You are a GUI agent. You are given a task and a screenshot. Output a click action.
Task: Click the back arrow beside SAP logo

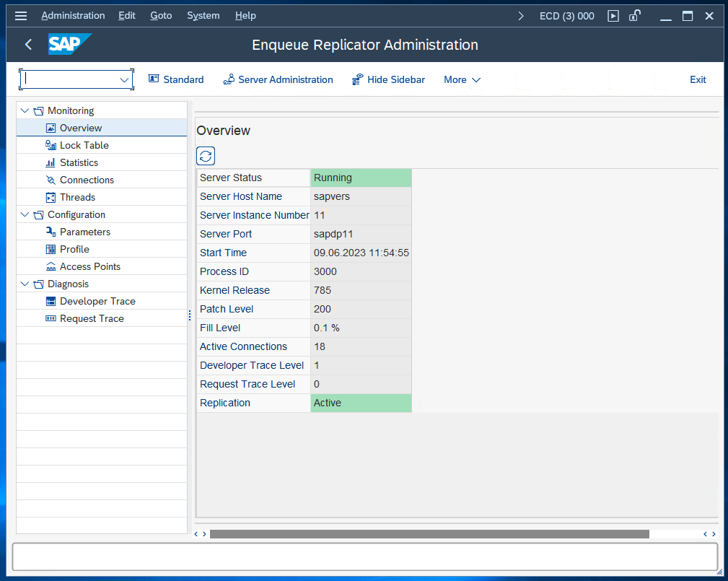28,45
